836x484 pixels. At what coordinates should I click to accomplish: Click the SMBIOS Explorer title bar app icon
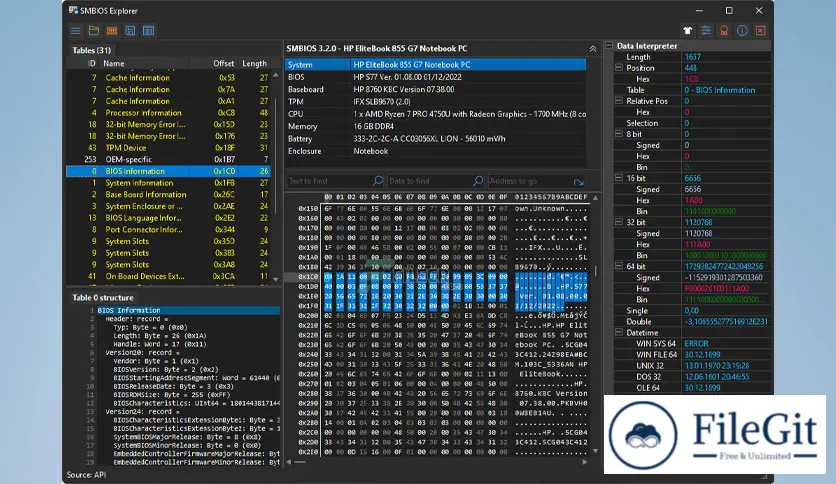click(x=73, y=10)
